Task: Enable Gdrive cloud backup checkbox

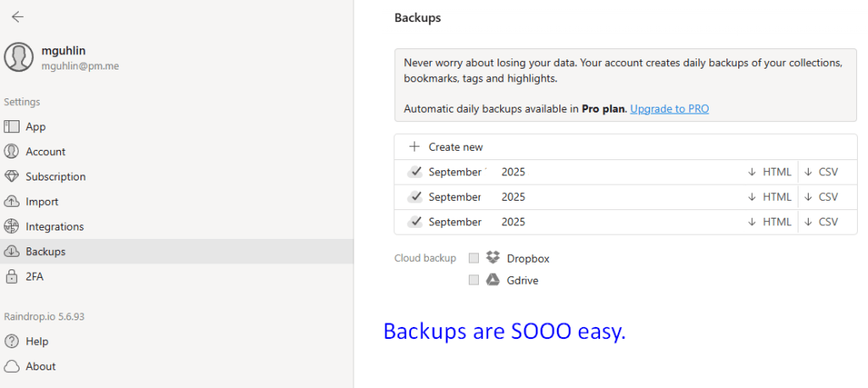Action: [x=474, y=280]
